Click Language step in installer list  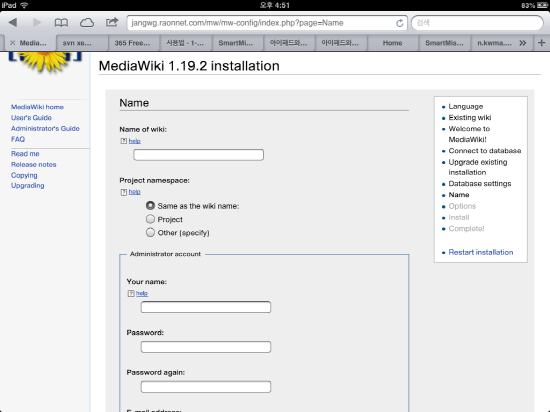tap(465, 106)
